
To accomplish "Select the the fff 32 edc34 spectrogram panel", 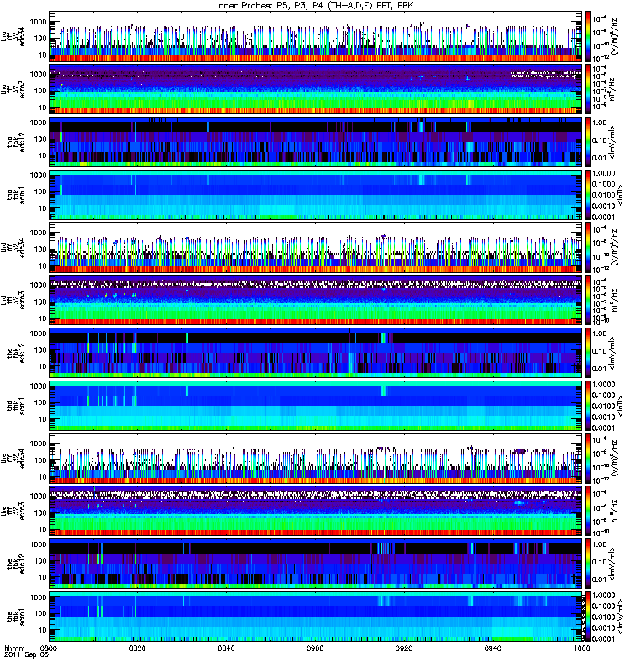I will (x=316, y=459).
